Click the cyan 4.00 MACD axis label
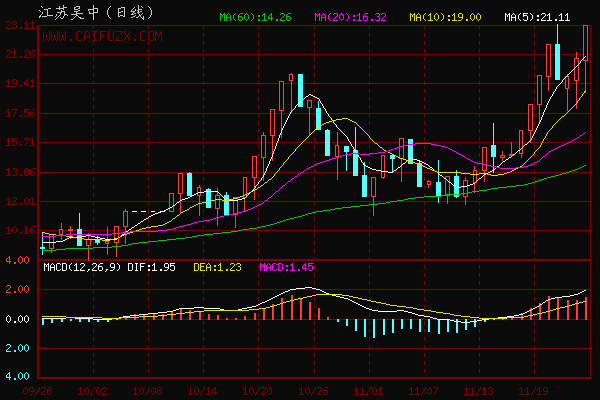Viewport: 600px width, 400px height. click(17, 376)
